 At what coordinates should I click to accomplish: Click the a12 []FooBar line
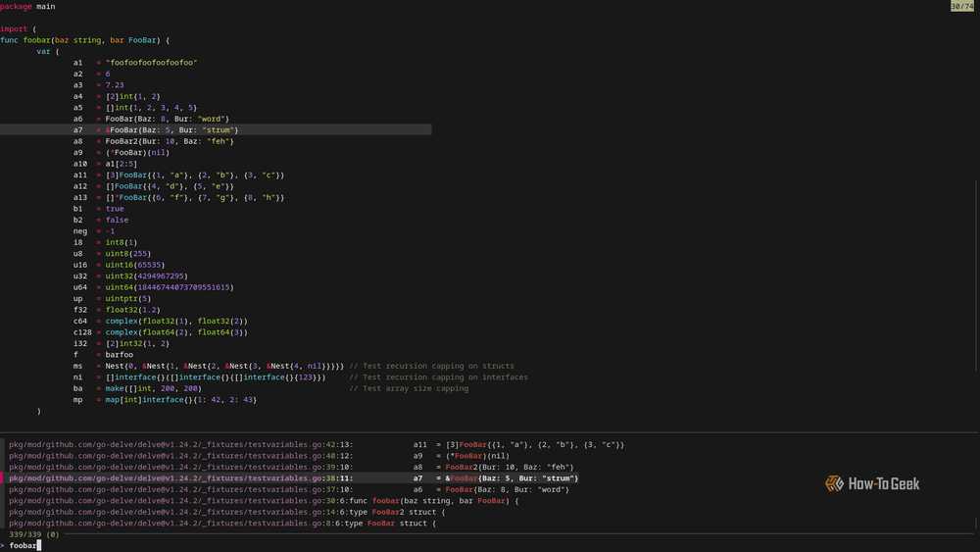[x=153, y=186]
